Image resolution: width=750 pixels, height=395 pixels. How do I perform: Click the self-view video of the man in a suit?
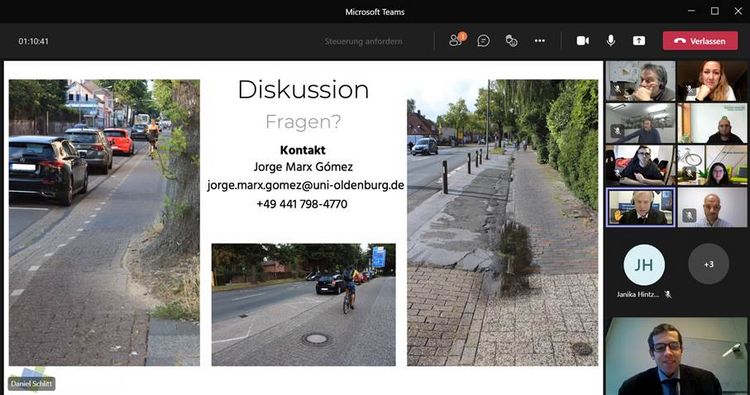pyautogui.click(x=676, y=356)
